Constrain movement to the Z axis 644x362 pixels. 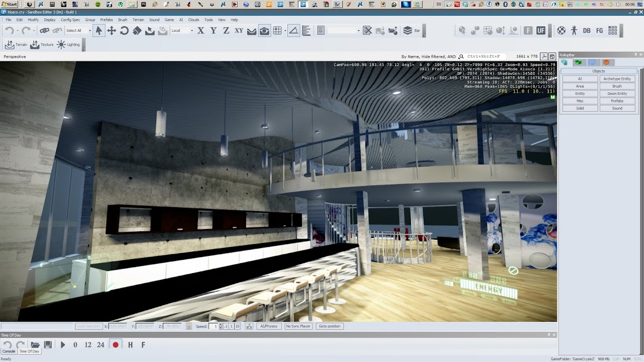(x=226, y=31)
